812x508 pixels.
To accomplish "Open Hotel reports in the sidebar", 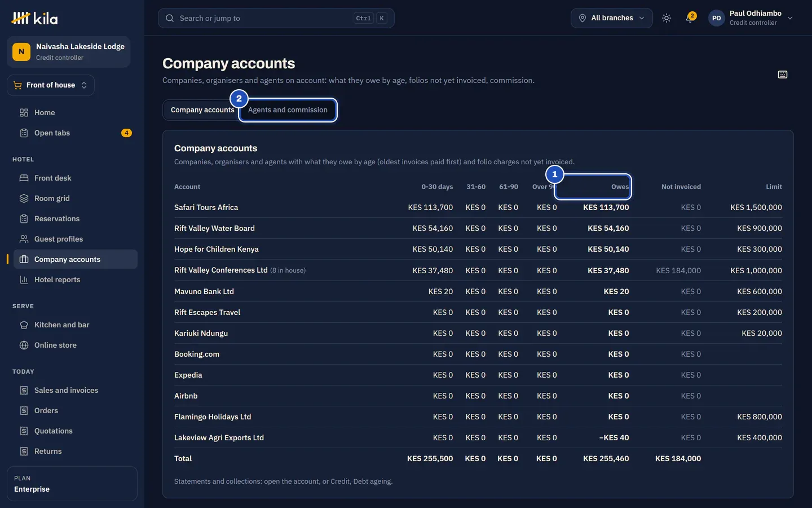I will coord(76,279).
